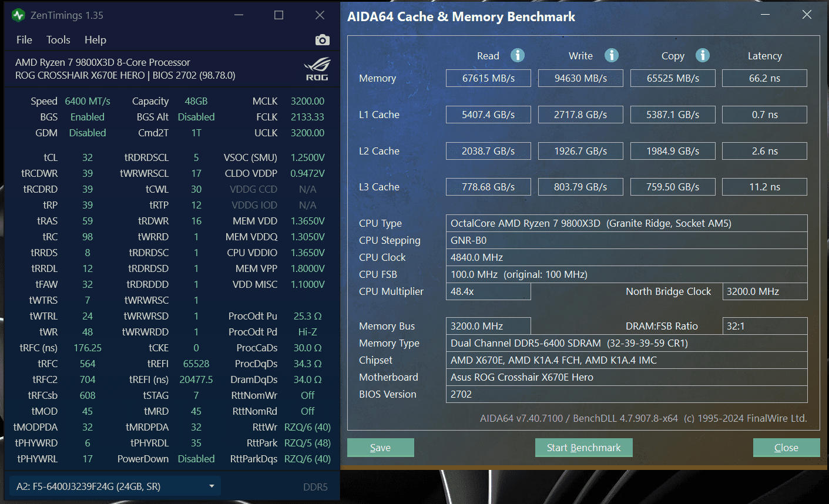Click Motherboard field Asus ROG Crosshair
Image resolution: width=829 pixels, height=504 pixels.
click(627, 377)
